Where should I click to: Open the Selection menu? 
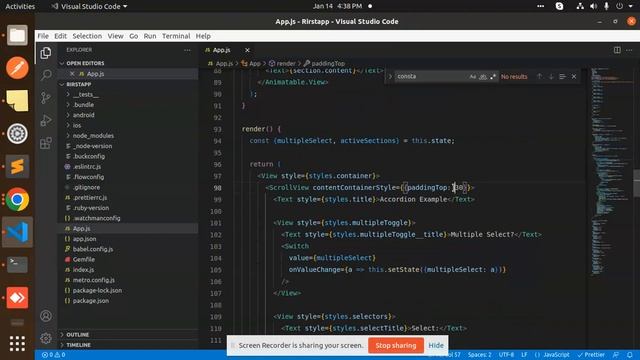click(87, 36)
